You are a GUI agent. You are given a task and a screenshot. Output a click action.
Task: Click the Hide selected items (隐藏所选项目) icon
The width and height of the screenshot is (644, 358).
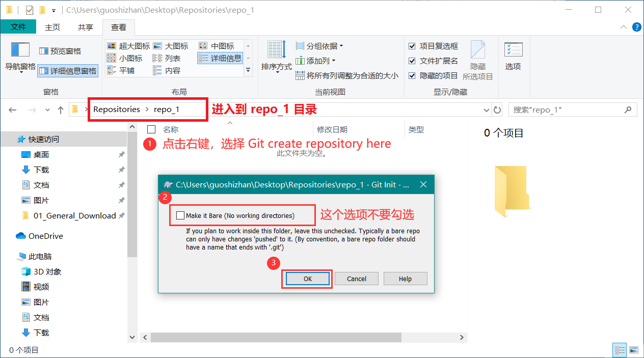pos(477,51)
